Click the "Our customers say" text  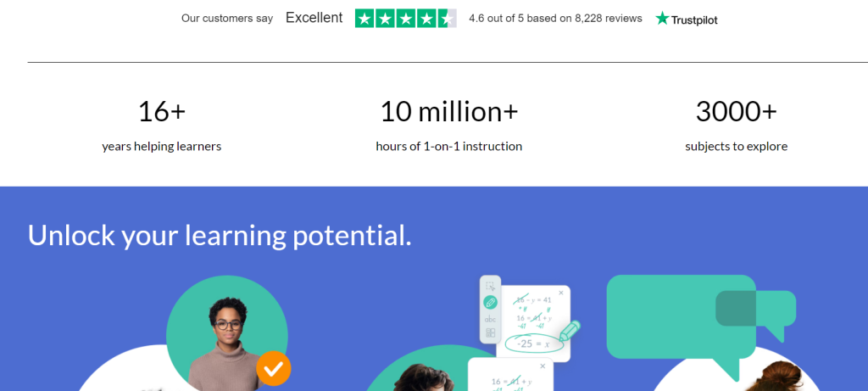[x=227, y=18]
